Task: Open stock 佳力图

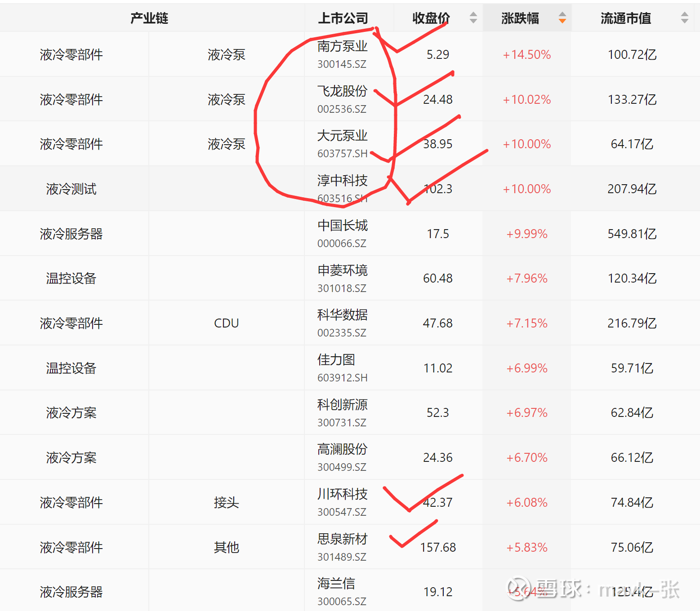Action: coord(336,360)
